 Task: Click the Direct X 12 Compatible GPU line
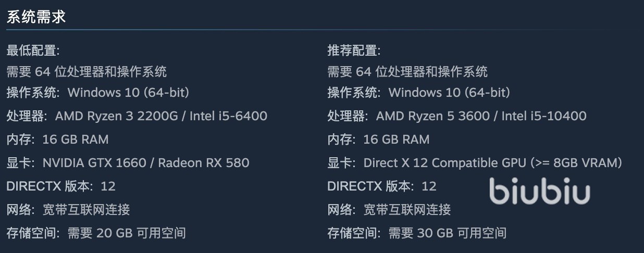[475, 162]
